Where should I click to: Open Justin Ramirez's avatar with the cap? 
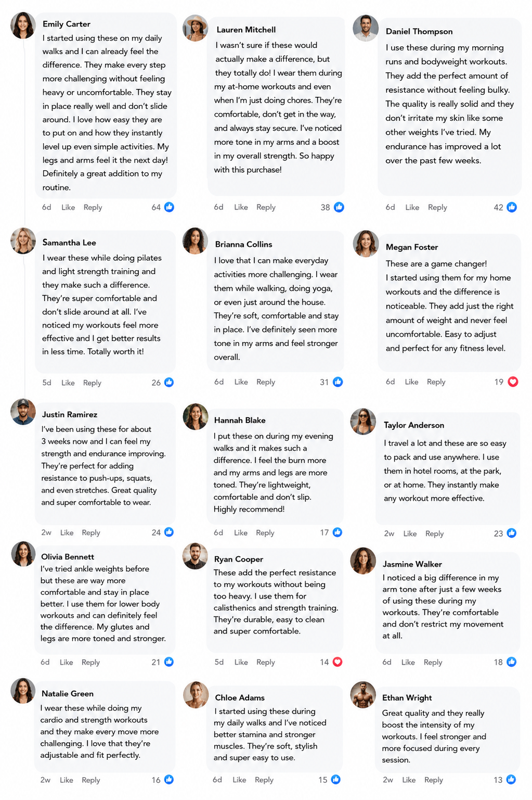tap(23, 412)
